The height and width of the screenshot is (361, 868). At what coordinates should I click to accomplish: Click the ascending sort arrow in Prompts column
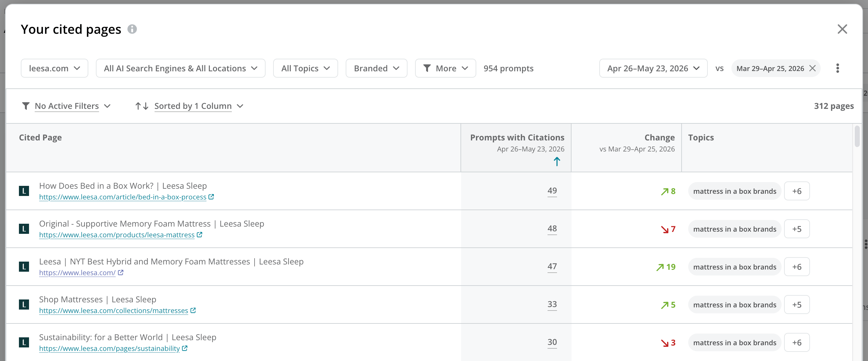point(557,162)
